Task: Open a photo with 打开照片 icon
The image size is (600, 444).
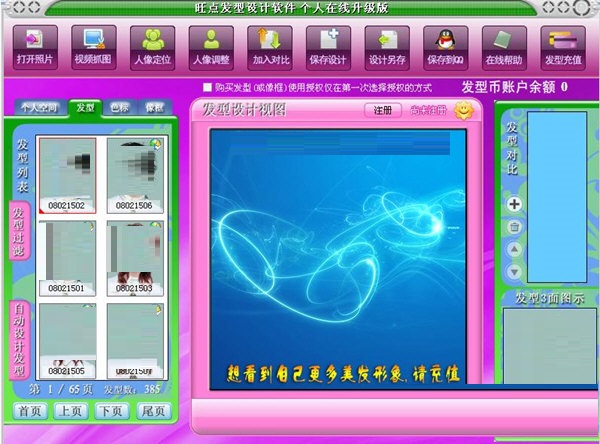Action: (x=35, y=47)
